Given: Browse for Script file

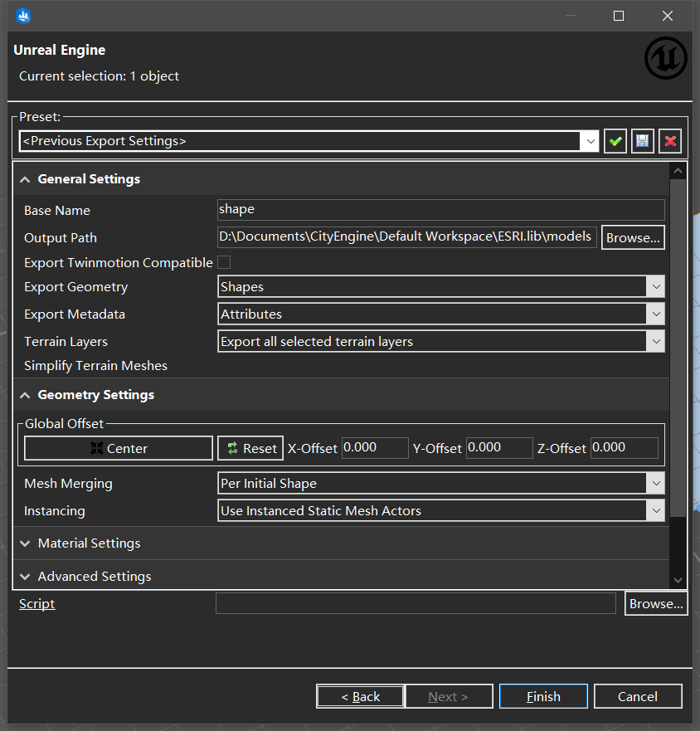Looking at the screenshot, I should [656, 603].
